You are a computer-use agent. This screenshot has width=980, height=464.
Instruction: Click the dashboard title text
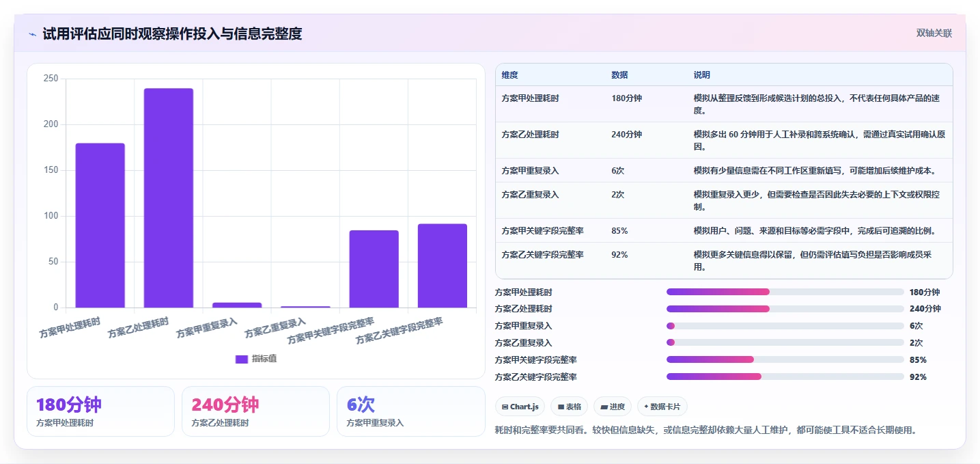tap(172, 33)
